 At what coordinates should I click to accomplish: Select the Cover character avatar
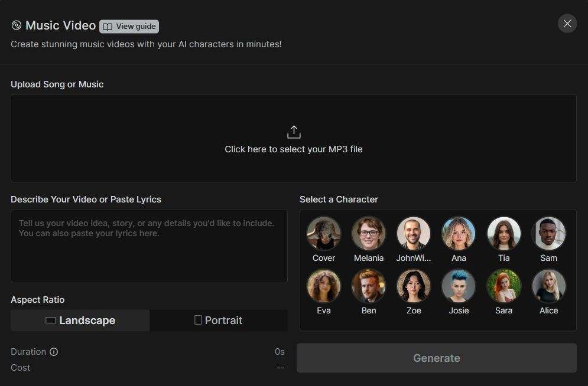click(324, 233)
